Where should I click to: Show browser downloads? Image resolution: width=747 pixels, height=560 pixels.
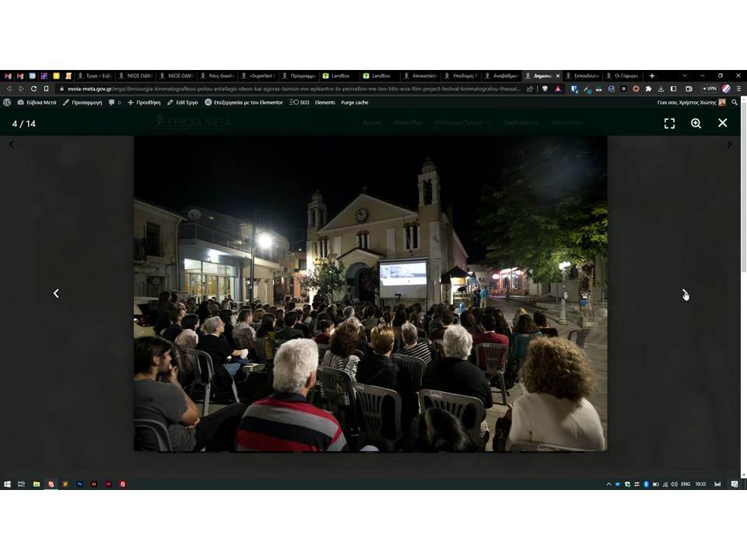tap(661, 89)
